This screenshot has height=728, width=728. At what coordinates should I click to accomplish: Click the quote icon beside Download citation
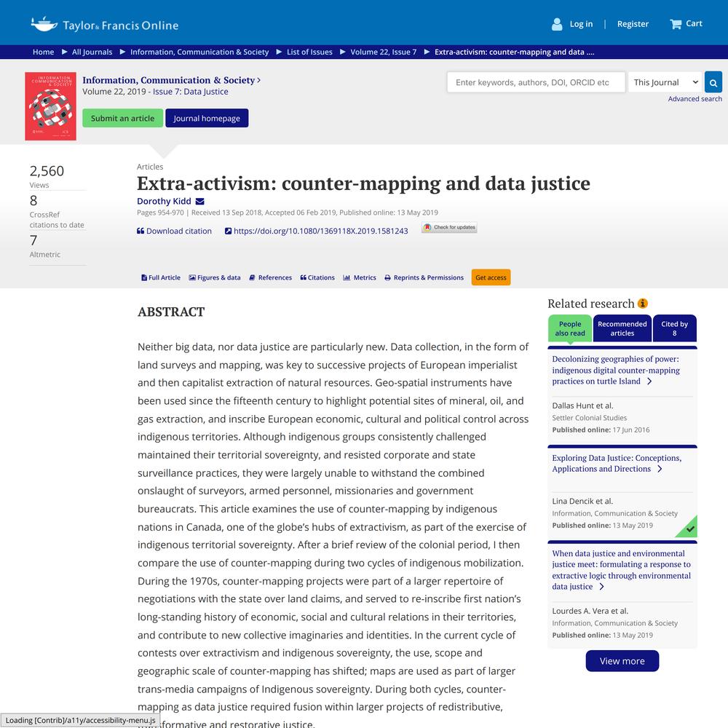point(141,231)
